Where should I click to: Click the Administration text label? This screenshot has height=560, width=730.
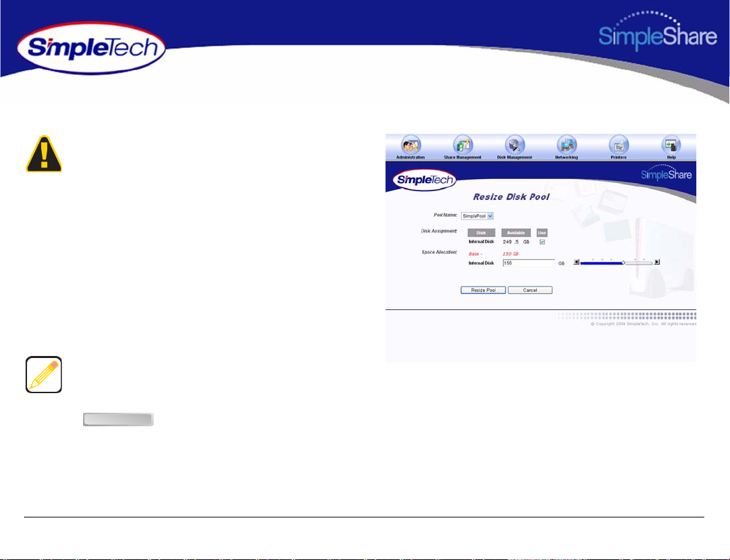(411, 157)
